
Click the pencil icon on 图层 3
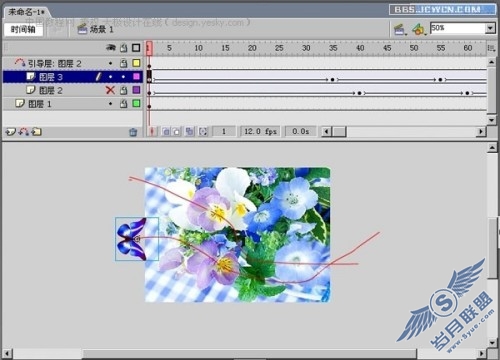point(98,77)
